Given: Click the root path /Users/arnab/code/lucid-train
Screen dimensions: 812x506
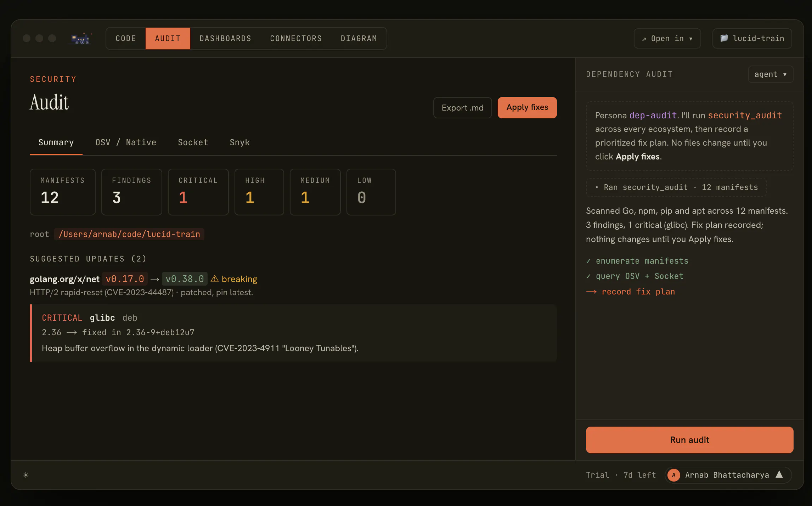Looking at the screenshot, I should point(129,234).
